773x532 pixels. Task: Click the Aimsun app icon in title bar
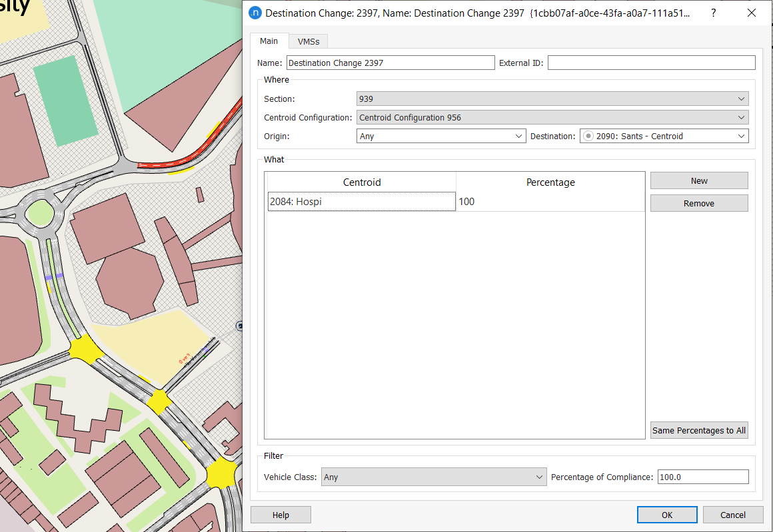[255, 13]
